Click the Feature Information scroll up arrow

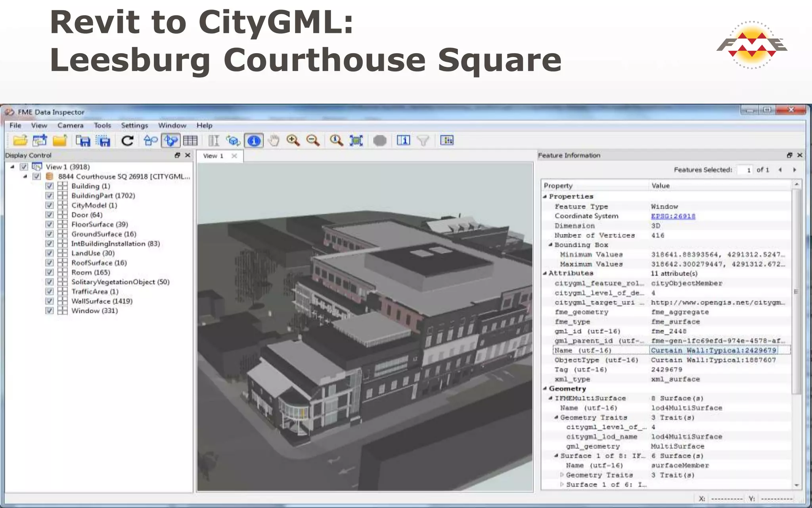coord(797,185)
